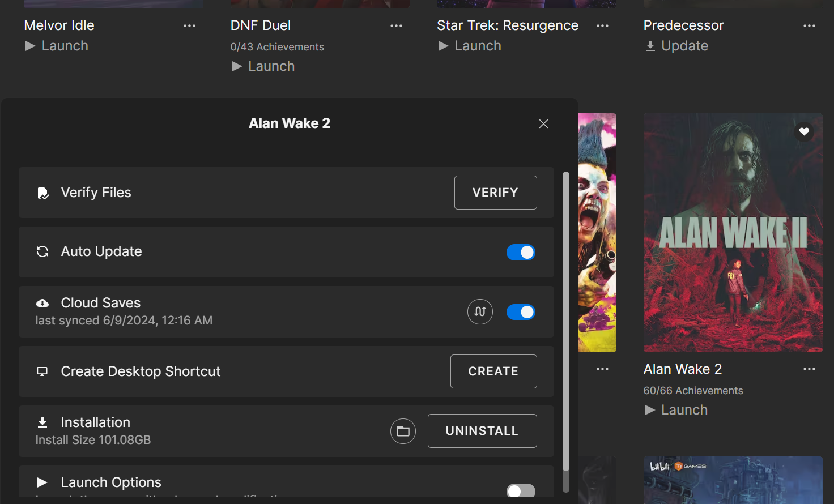
Task: Launch Melvor Idle
Action: pyautogui.click(x=57, y=46)
